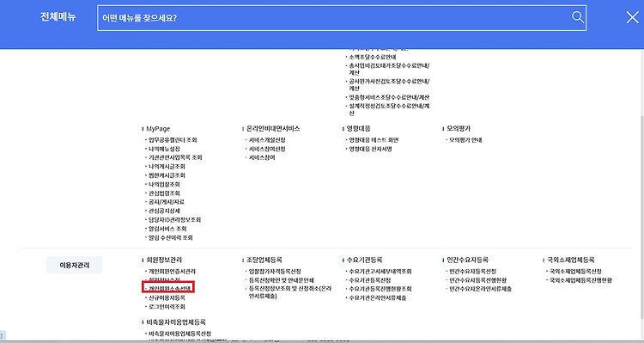Open 소액조달수수료안내 link
This screenshot has height=343, width=644.
[x=373, y=57]
